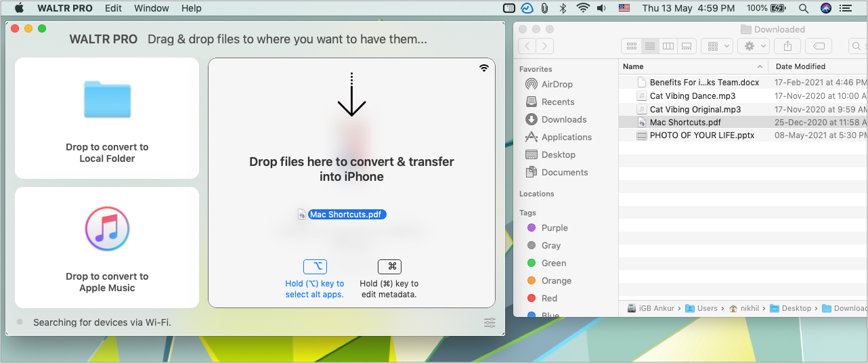Click the Wi-Fi icon in iPhone drop area
This screenshot has width=868, height=363.
click(x=483, y=68)
